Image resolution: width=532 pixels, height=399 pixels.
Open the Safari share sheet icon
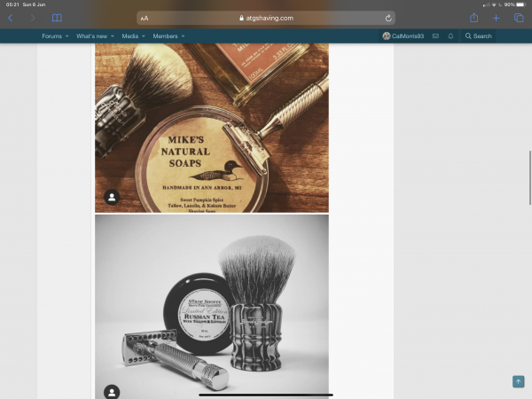pyautogui.click(x=474, y=18)
